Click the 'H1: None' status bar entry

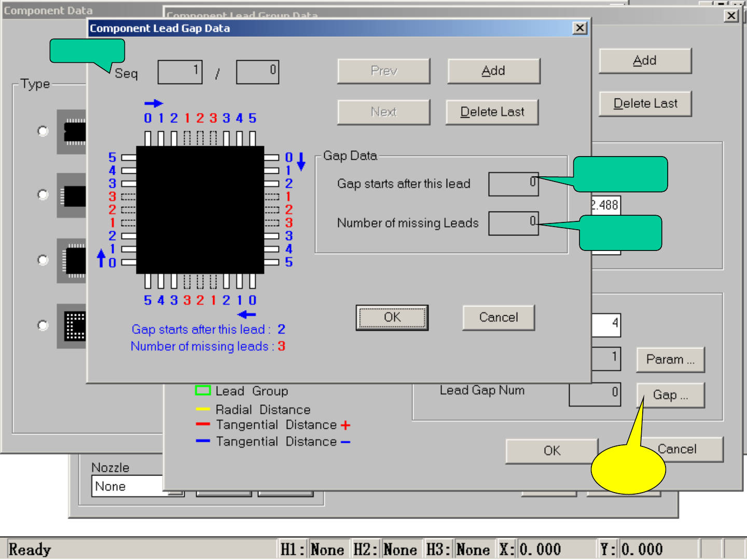(312, 549)
